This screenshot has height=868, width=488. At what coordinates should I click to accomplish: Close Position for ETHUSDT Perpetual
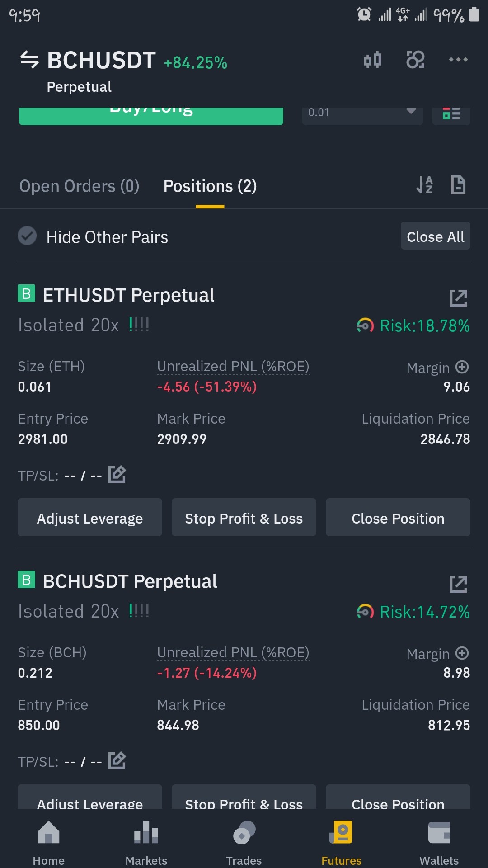click(x=398, y=518)
